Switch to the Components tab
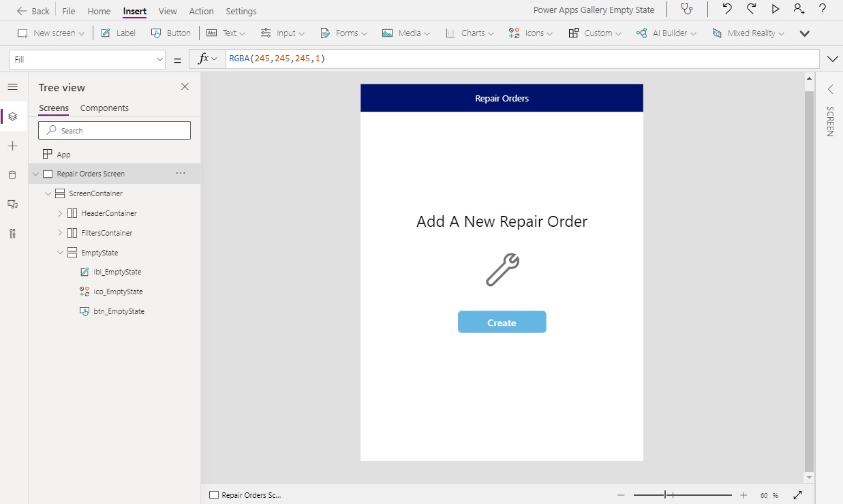843x504 pixels. [104, 108]
